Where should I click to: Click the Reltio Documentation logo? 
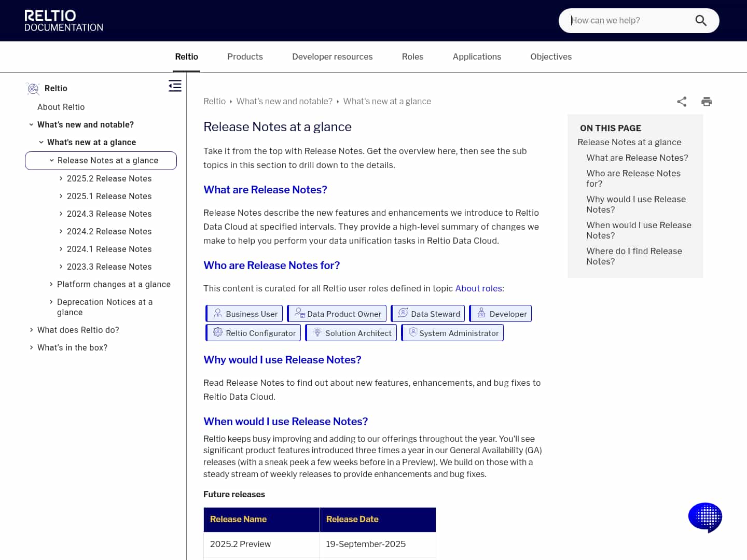[64, 21]
